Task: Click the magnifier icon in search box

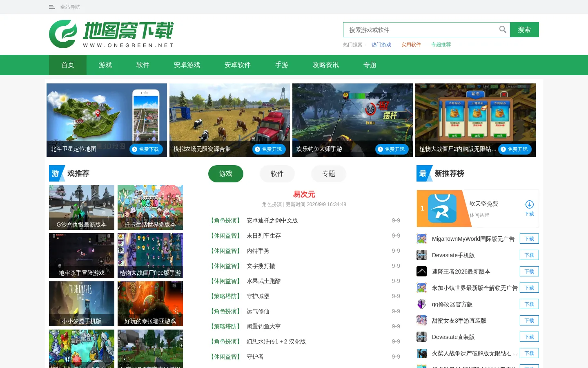Action: [503, 29]
